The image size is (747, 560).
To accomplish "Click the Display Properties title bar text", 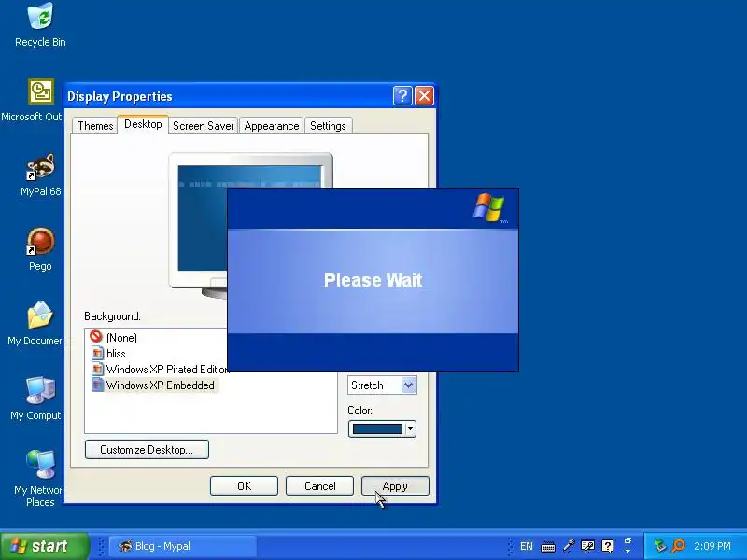I will 120,96.
